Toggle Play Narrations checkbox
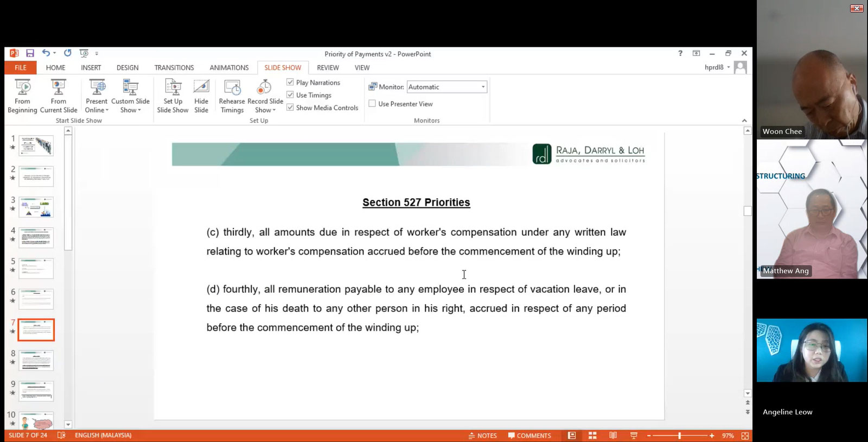The image size is (868, 442). click(x=290, y=82)
